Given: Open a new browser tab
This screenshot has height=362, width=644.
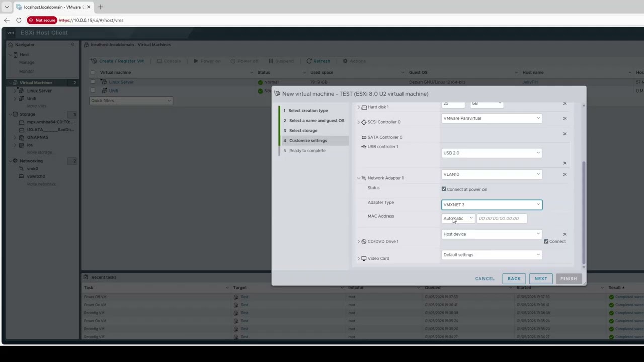Looking at the screenshot, I should (100, 7).
